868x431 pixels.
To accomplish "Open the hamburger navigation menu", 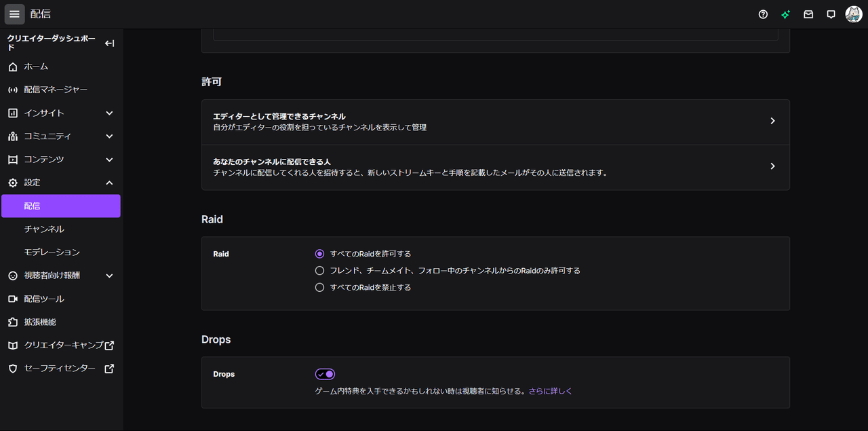I will (14, 14).
